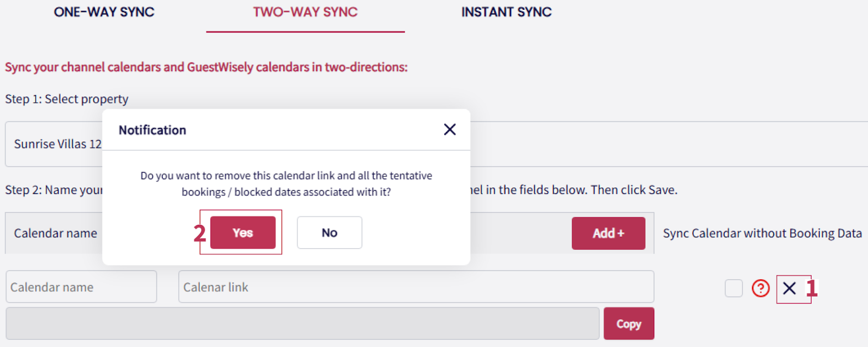Image resolution: width=868 pixels, height=347 pixels.
Task: Select the gray read-only link field beside Copy
Action: (x=302, y=324)
